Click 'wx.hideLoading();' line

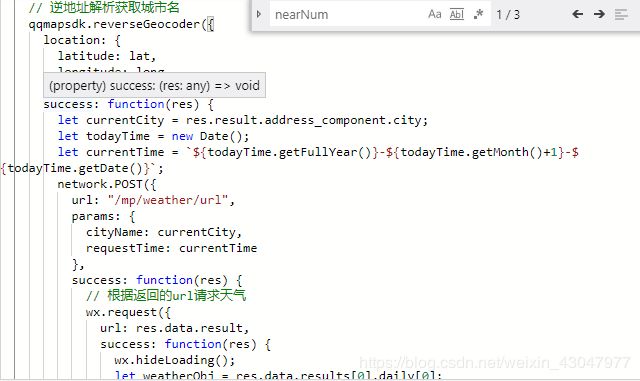[x=175, y=360]
